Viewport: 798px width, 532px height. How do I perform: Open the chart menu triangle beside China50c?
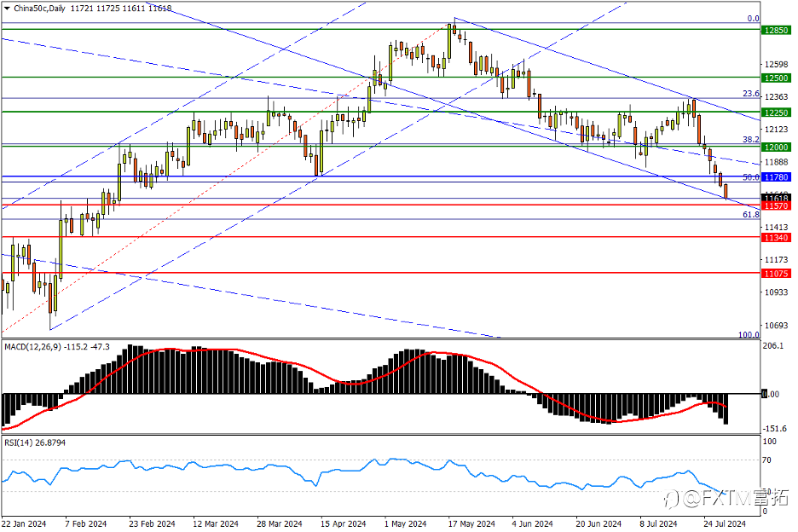[7, 9]
